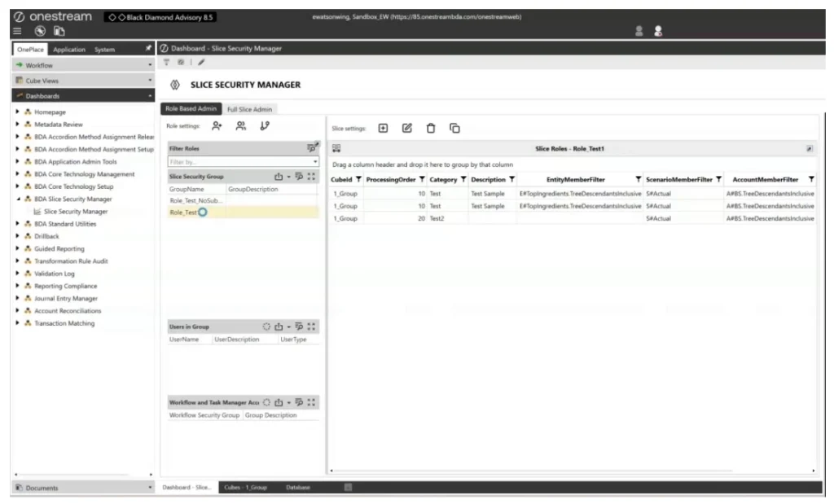The width and height of the screenshot is (834, 504).
Task: Maximize the Slice Security Group panel
Action: click(311, 177)
